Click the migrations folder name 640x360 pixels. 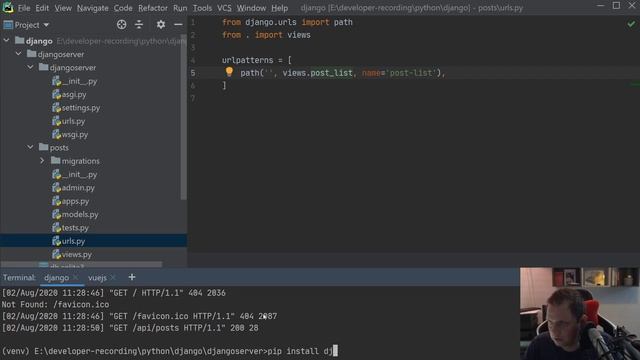click(80, 161)
